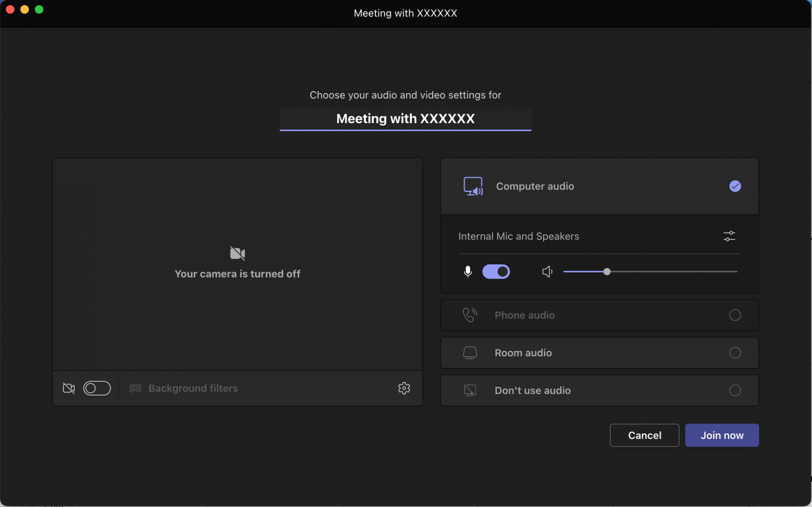Cancel joining the meeting
Viewport: 812px width, 507px height.
coord(644,435)
